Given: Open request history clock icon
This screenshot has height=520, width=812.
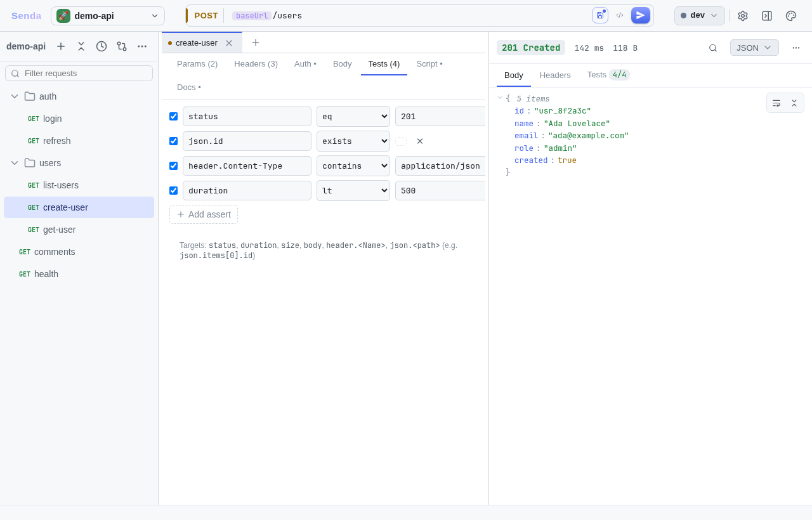Looking at the screenshot, I should pyautogui.click(x=101, y=46).
